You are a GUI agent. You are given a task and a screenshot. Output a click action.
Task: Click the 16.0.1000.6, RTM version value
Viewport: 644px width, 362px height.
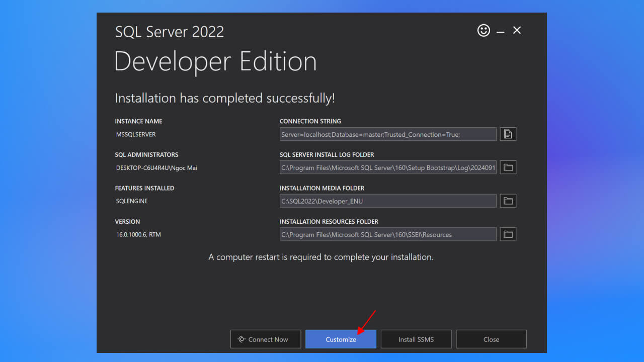[138, 235]
